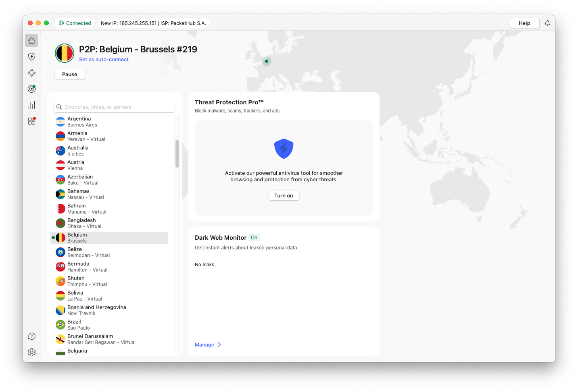Screen dimensions: 578x392
Task: Click the countries search field
Action: tap(115, 107)
